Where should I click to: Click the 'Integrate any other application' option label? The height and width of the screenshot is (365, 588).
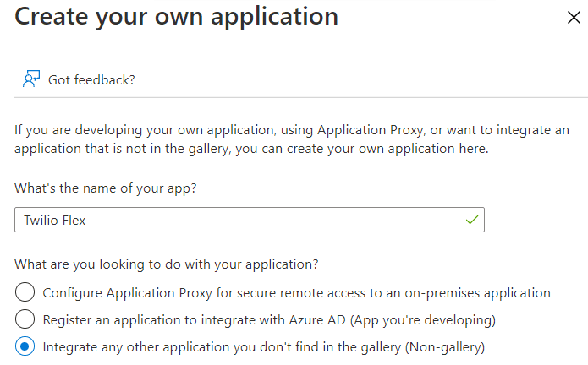click(264, 346)
